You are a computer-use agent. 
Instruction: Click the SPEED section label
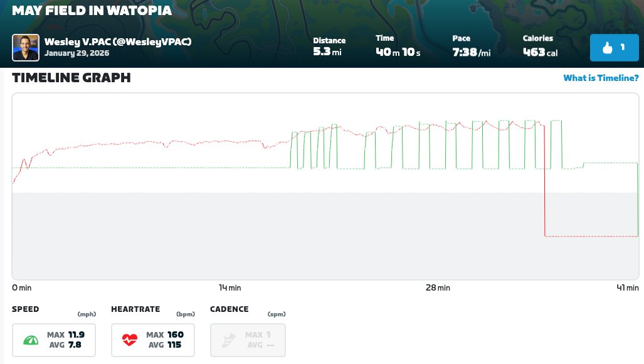[26, 309]
